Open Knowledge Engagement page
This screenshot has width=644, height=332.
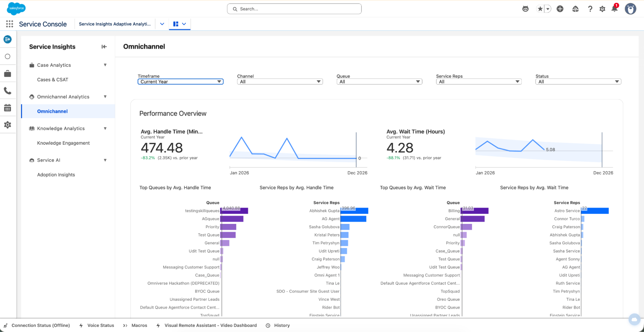point(63,143)
